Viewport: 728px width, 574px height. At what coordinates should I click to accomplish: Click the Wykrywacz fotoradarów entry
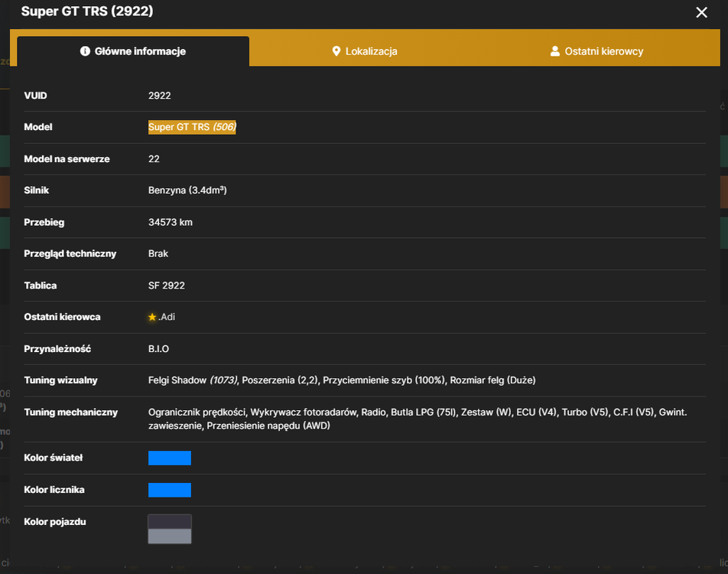pyautogui.click(x=303, y=413)
